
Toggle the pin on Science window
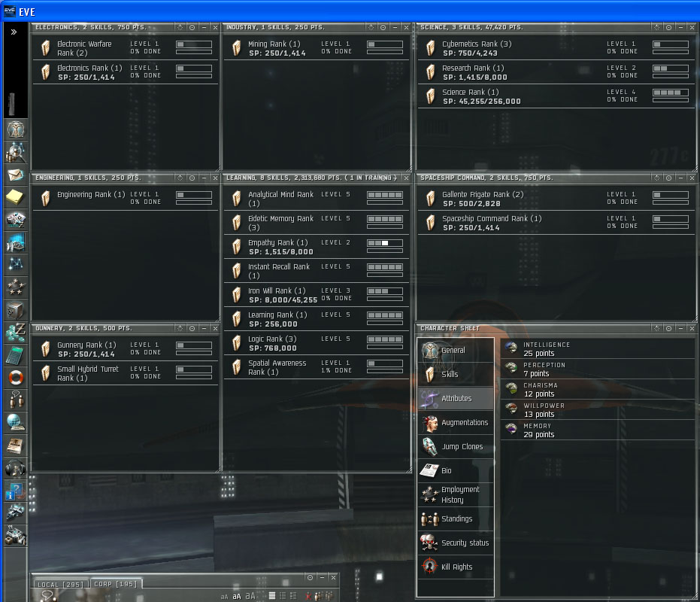click(x=668, y=27)
